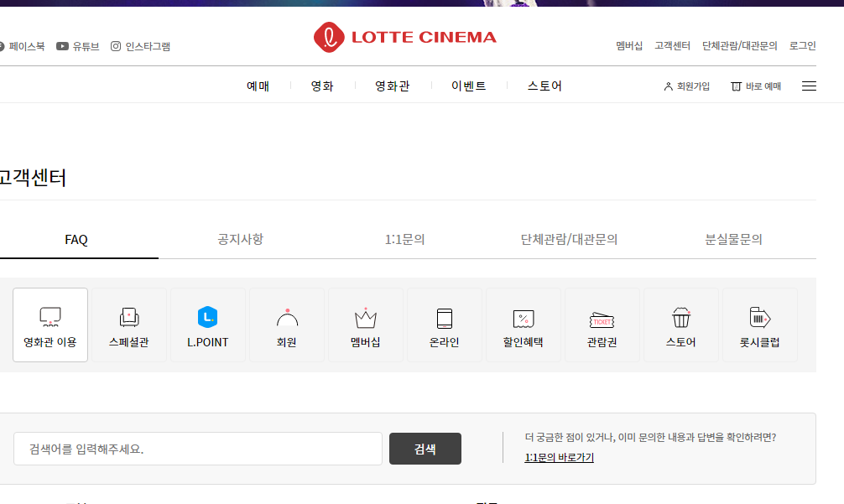Follow the 1:1문의 바로가기 link
The image size is (844, 504).
[560, 457]
